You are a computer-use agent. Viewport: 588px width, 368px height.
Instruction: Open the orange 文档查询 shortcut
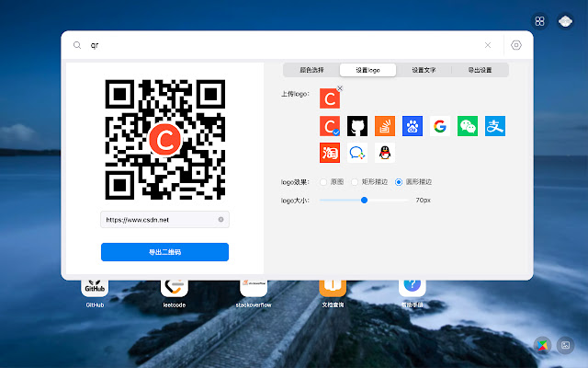[333, 293]
